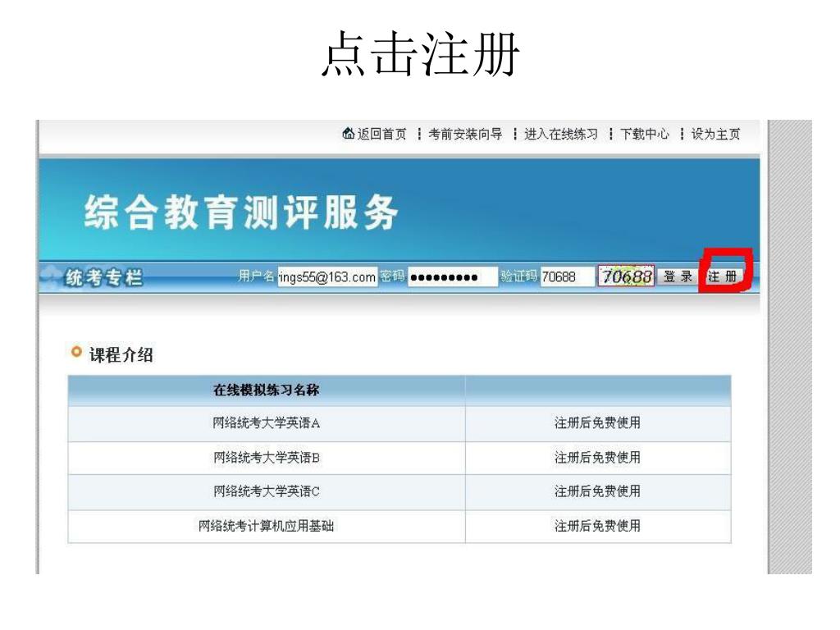Click 注册后免费使用 for 大学英语C

point(597,491)
